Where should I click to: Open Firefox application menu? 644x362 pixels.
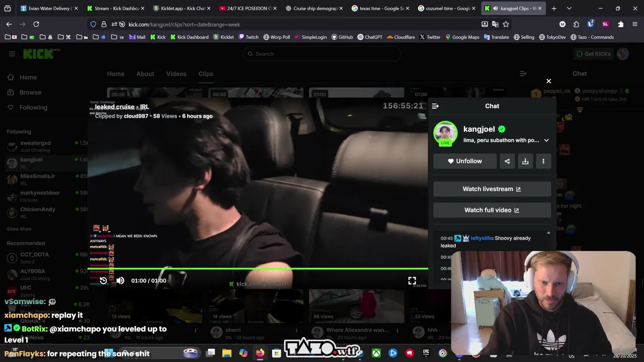coord(634,24)
